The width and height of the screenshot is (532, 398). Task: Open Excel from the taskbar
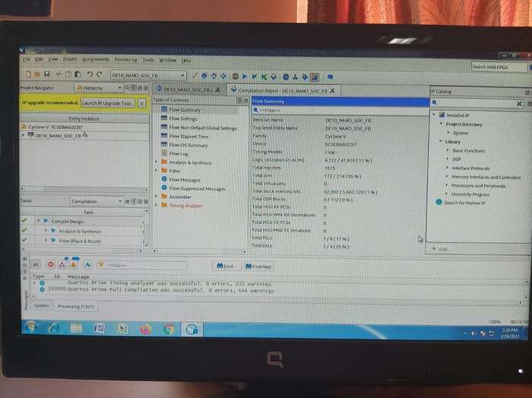pos(122,329)
